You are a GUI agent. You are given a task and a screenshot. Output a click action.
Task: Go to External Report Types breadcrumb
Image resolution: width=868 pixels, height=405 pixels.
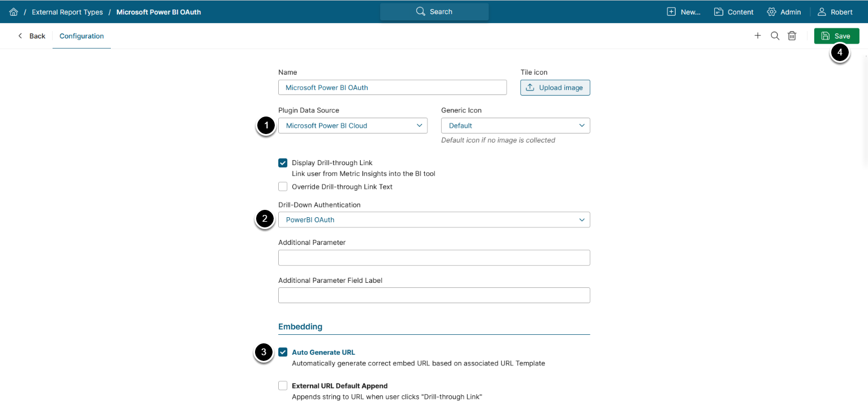(x=68, y=12)
